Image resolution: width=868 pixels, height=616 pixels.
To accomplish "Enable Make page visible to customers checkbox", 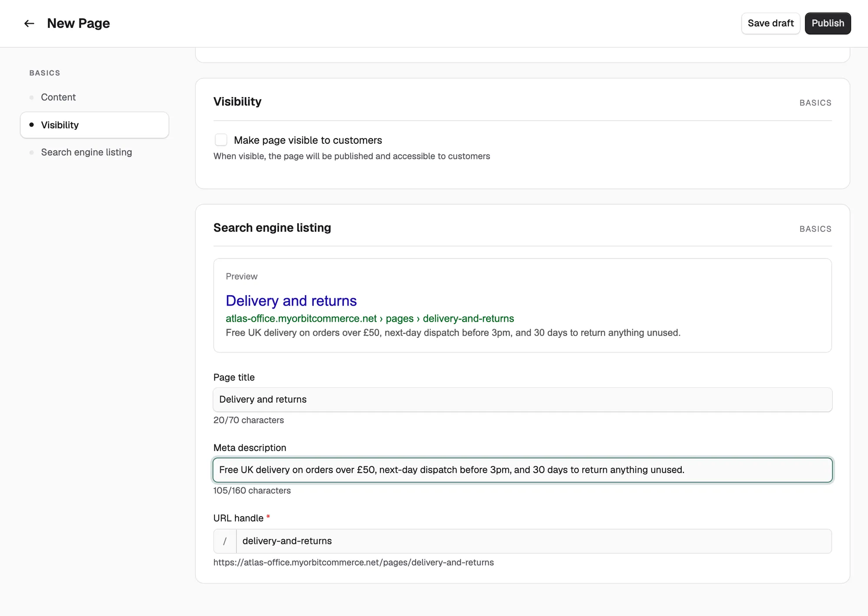I will [x=221, y=140].
